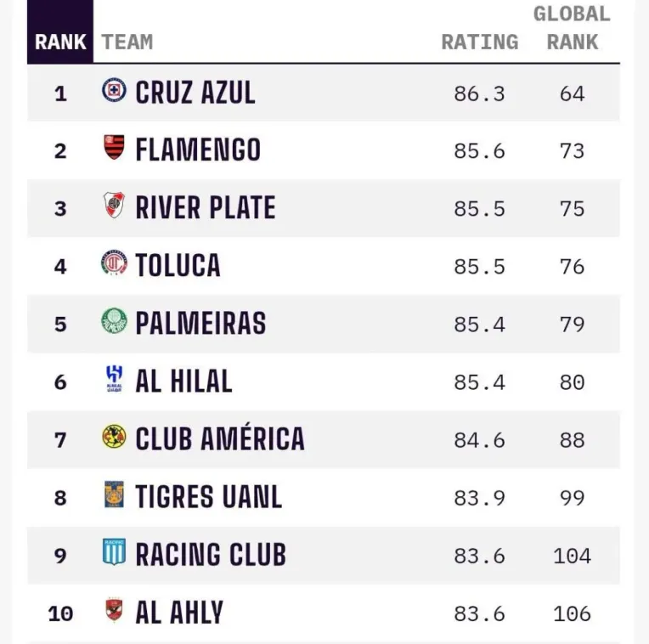The image size is (649, 644).
Task: Select the Palmeiras green crest
Action: click(x=114, y=321)
